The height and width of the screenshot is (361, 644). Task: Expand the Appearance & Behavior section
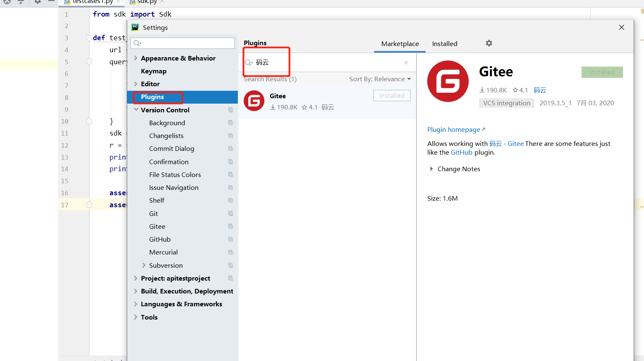[x=136, y=58]
